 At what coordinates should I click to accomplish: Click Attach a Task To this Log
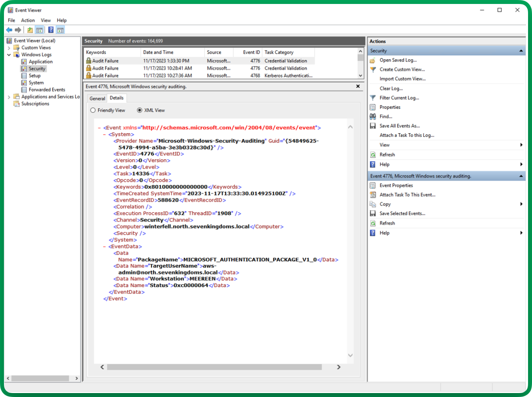click(x=407, y=135)
